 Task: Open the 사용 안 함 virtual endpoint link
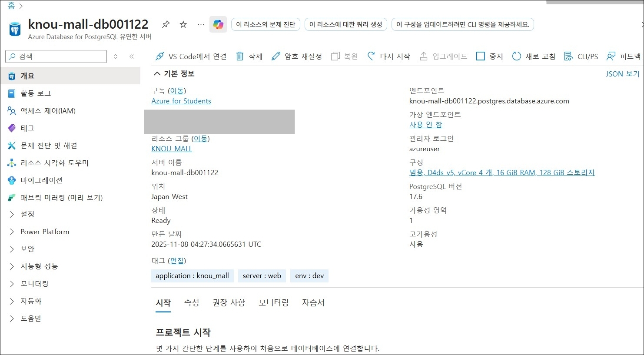[426, 125]
